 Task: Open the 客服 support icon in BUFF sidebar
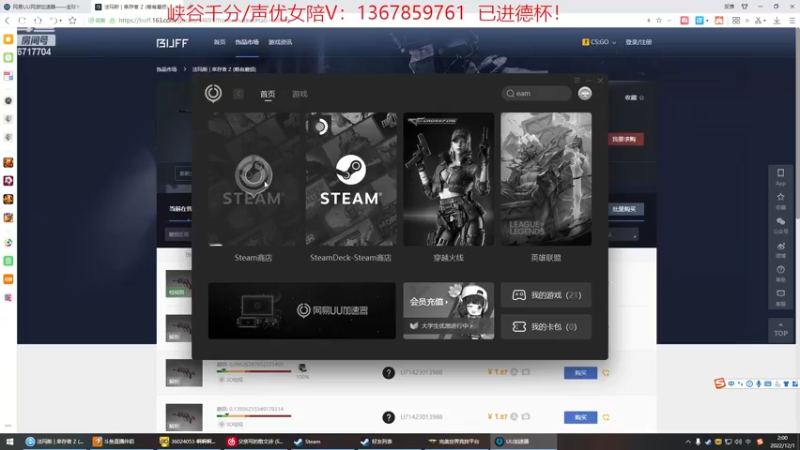coord(780,297)
